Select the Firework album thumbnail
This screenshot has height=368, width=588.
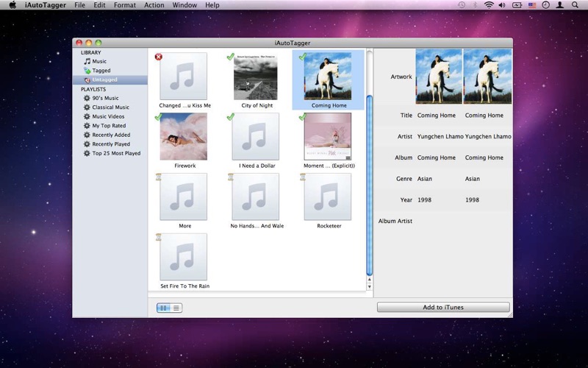[184, 137]
